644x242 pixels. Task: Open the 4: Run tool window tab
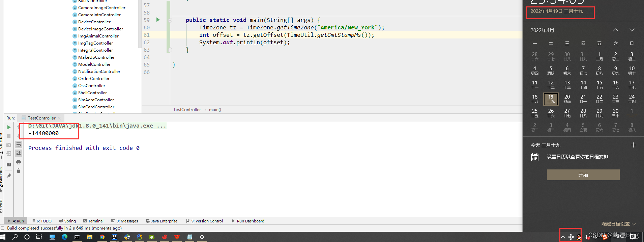(x=16, y=221)
